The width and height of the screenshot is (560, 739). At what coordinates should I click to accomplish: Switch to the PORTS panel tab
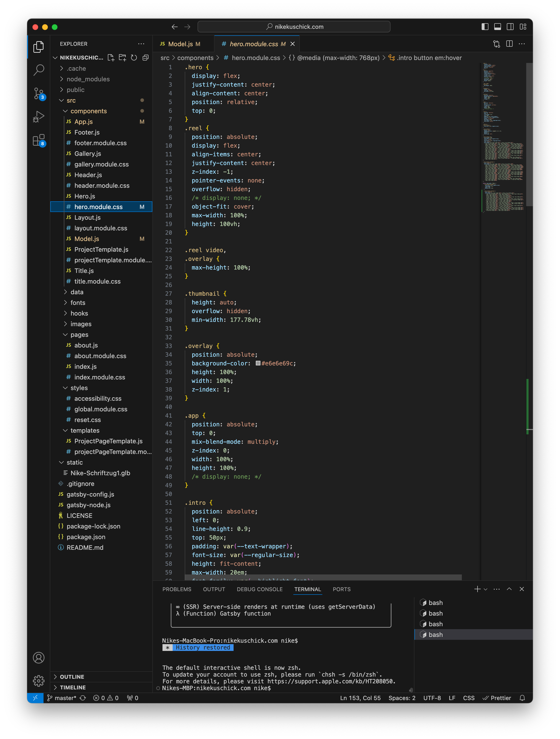(x=342, y=589)
